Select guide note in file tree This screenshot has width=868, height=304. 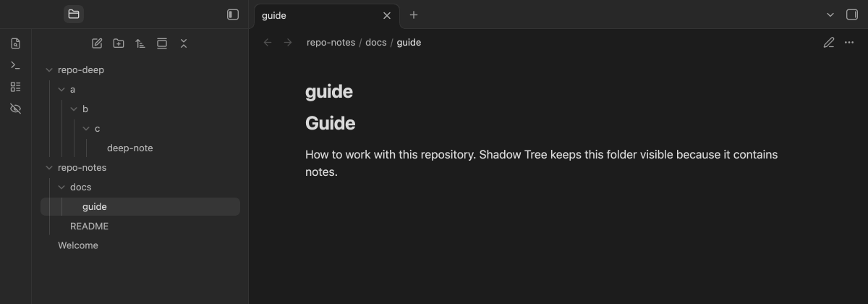point(140,207)
